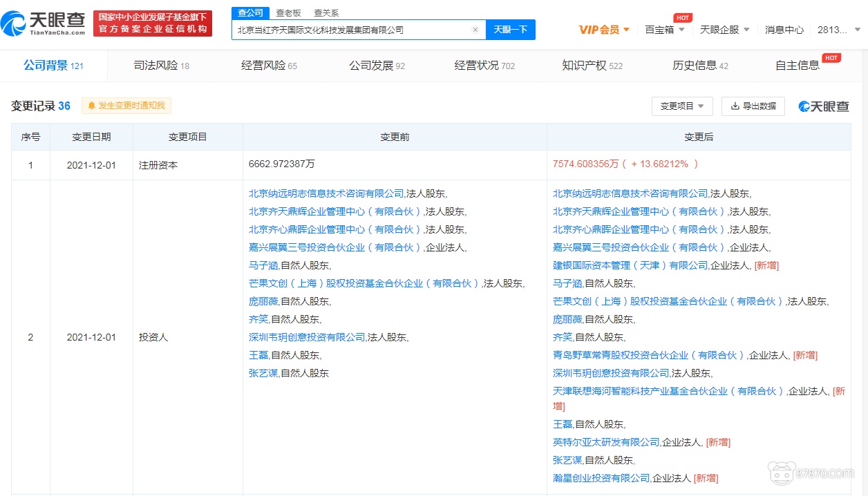Expand the 天眼企服 menu
Screen dimensions: 868x496
point(724,30)
